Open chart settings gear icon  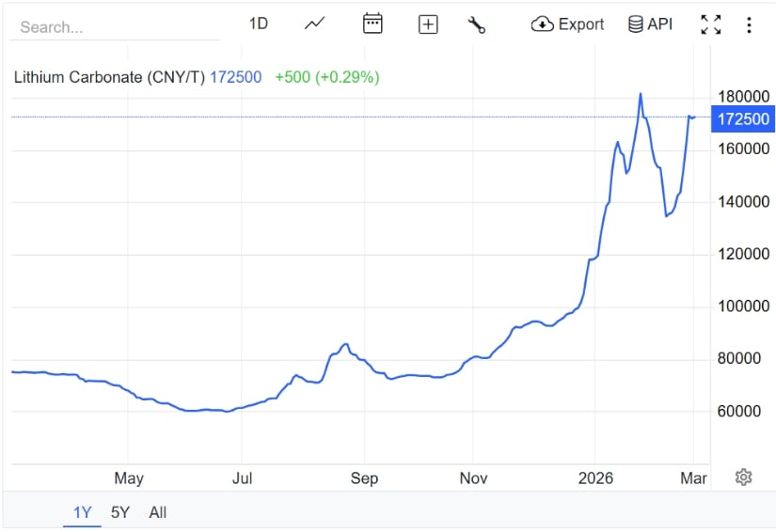point(743,477)
